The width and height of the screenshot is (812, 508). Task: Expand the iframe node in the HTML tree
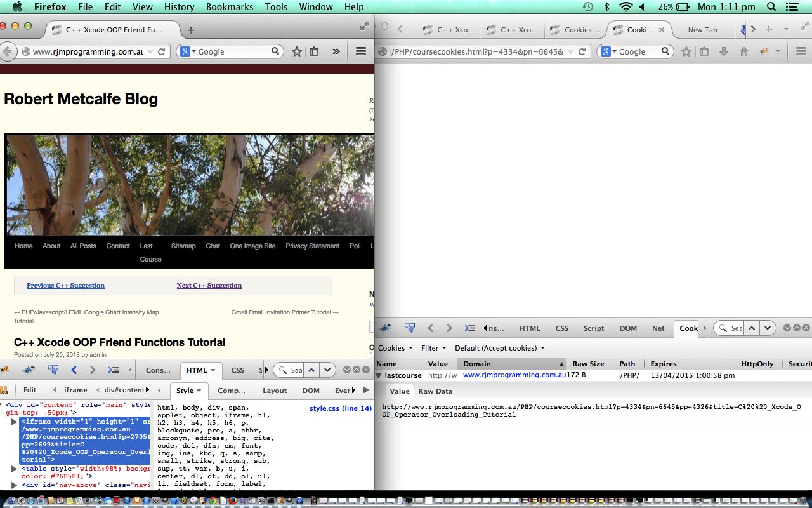click(x=15, y=422)
